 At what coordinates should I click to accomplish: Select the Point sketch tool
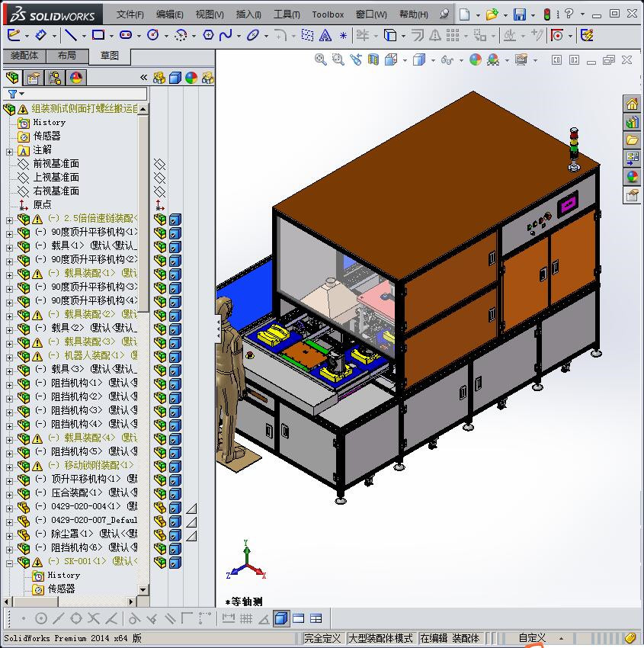tap(343, 36)
